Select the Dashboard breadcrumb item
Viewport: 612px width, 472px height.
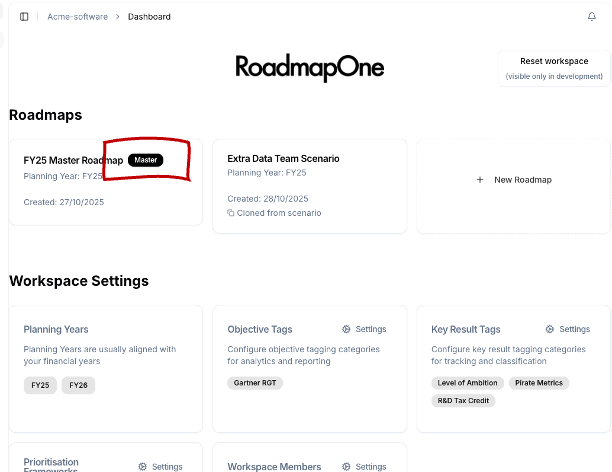pyautogui.click(x=149, y=17)
